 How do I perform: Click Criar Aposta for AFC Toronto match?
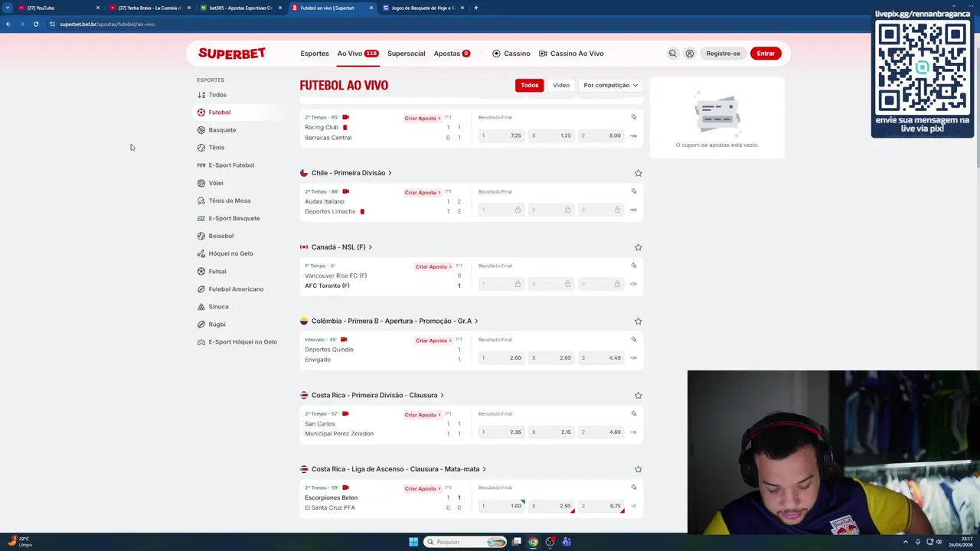(433, 267)
